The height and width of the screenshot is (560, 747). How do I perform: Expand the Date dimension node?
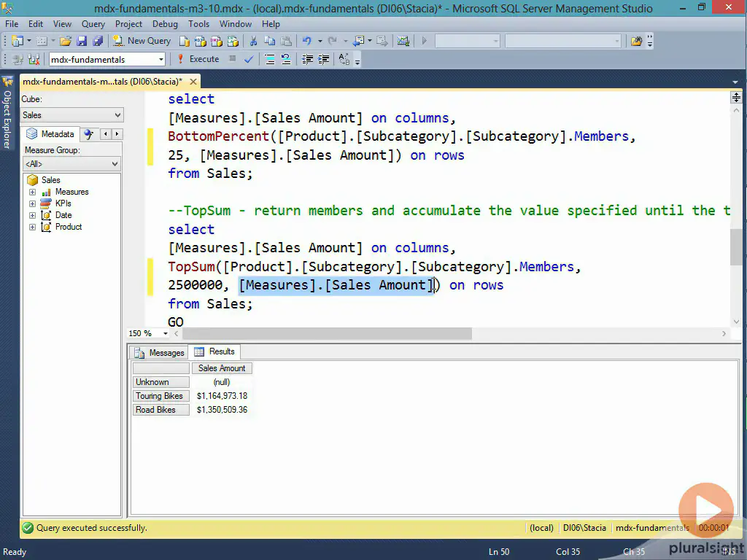tap(33, 215)
